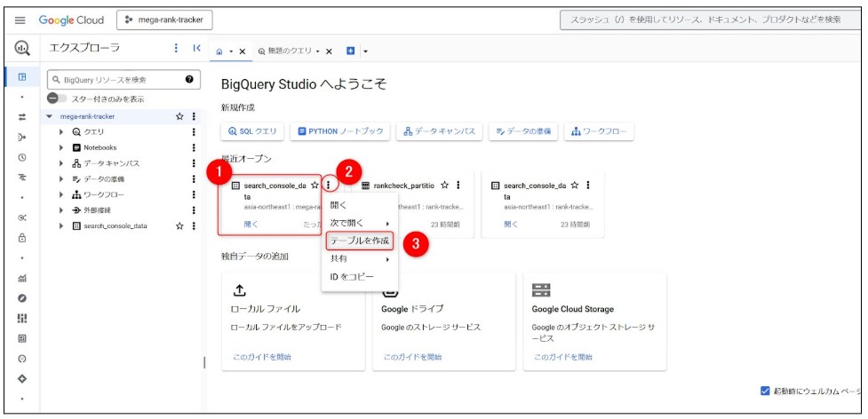Screen dimensions: 868x419
Task: Open more actions for クエリ node
Action: click(194, 132)
